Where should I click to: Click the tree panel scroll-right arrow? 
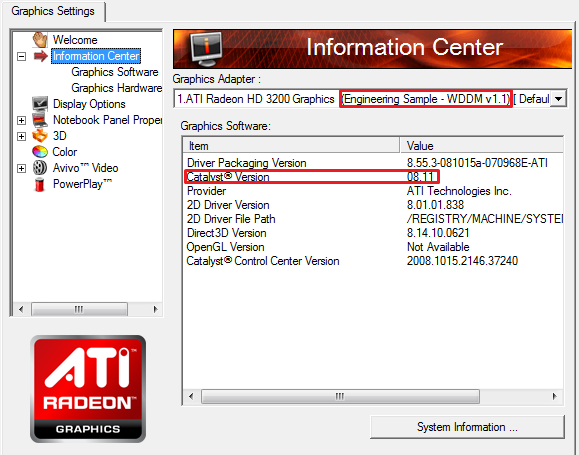[x=155, y=309]
